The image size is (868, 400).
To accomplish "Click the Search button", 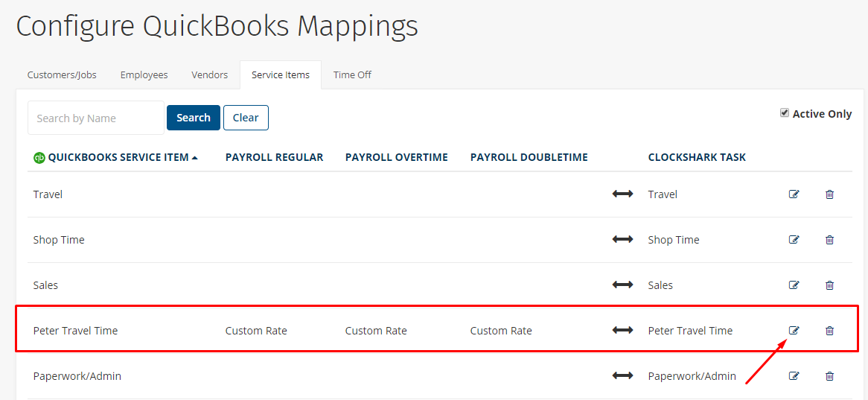I will click(x=194, y=118).
